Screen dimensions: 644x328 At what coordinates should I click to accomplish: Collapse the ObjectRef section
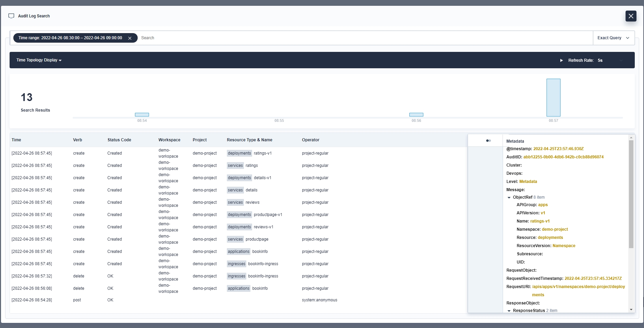(509, 198)
